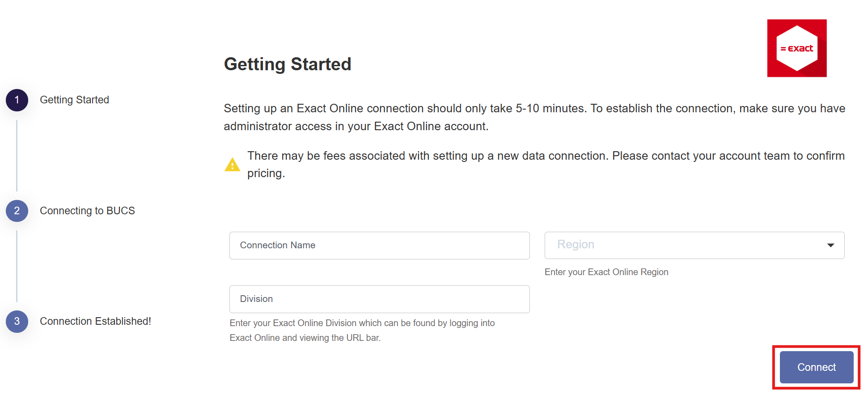The height and width of the screenshot is (395, 868).
Task: Click the 'Enter your Exact Online Region' hint
Action: [606, 272]
